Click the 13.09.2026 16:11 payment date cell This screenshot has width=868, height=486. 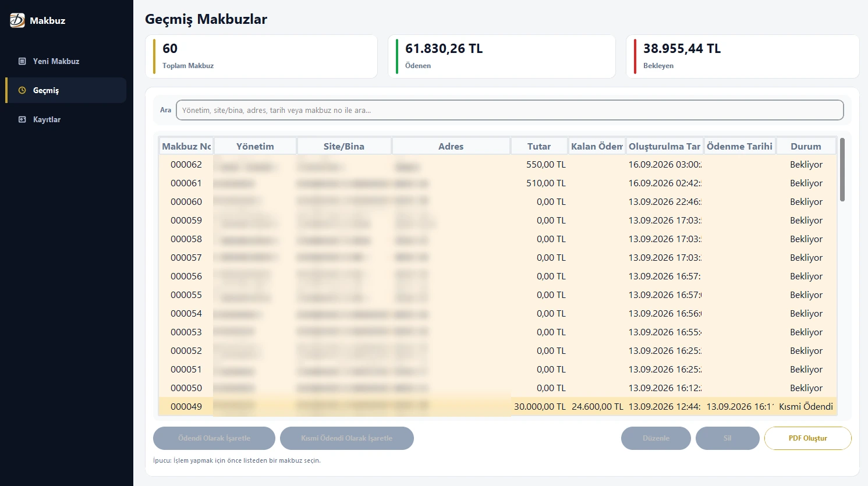(x=739, y=407)
